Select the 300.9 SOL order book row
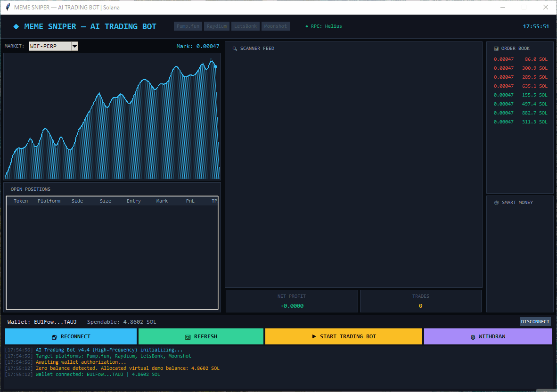 click(520, 68)
